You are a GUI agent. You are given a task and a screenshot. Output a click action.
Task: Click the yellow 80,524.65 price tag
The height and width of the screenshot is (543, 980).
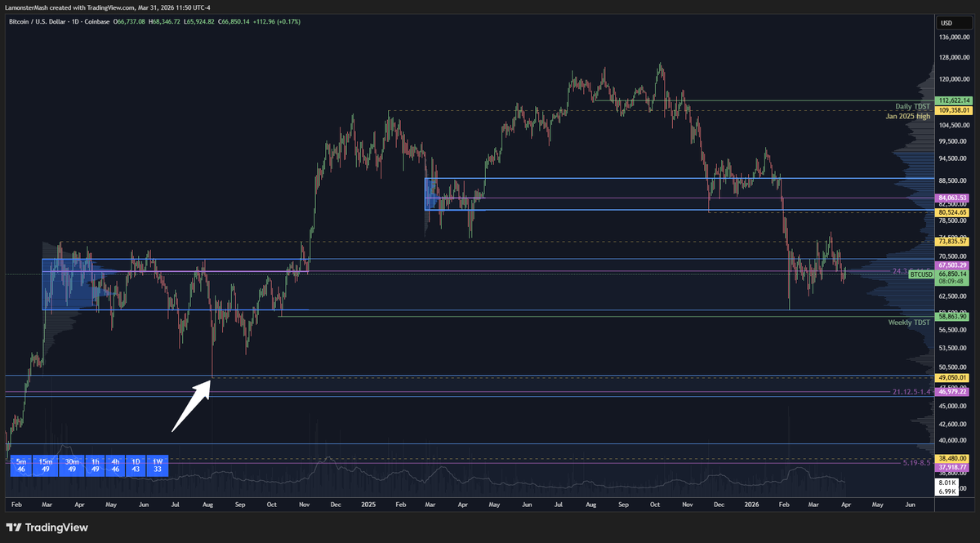(952, 212)
